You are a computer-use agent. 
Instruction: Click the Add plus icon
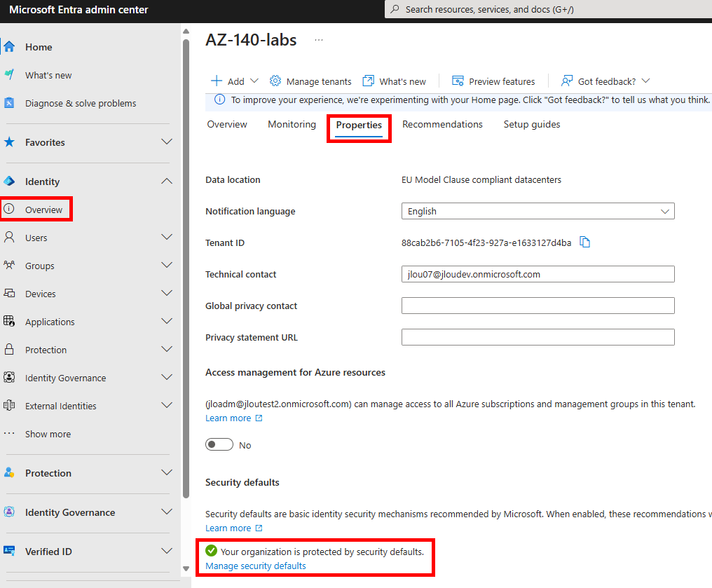pyautogui.click(x=217, y=81)
